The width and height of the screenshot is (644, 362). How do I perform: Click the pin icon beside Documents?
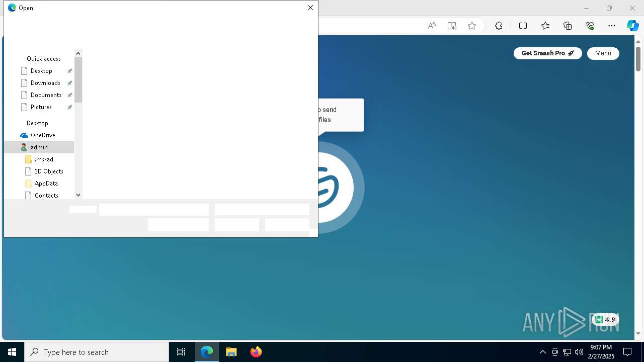tap(70, 95)
